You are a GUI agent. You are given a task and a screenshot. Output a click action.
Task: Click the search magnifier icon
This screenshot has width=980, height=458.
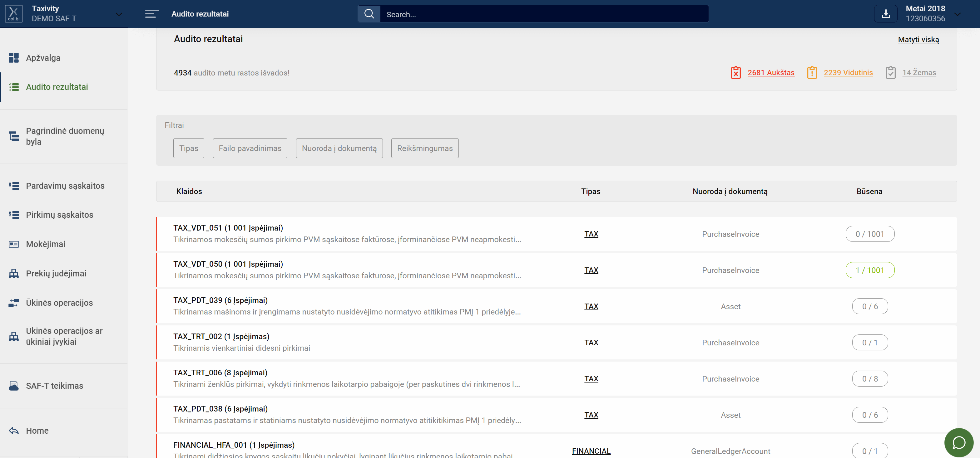tap(369, 14)
